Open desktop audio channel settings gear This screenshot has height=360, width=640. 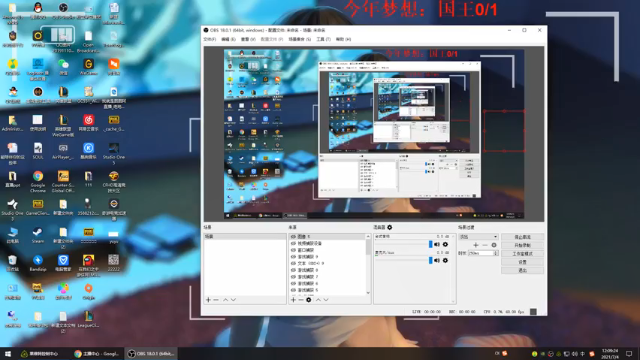pos(445,244)
